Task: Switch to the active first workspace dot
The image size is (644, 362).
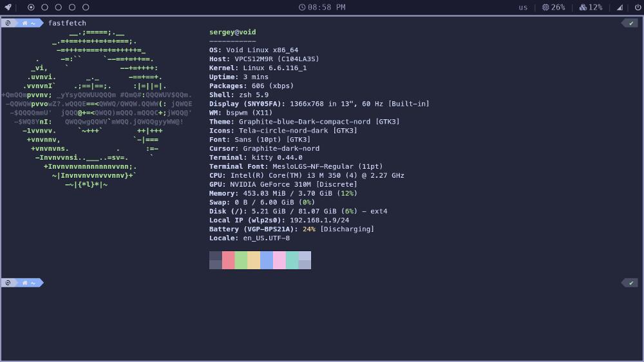Action: coord(31,7)
